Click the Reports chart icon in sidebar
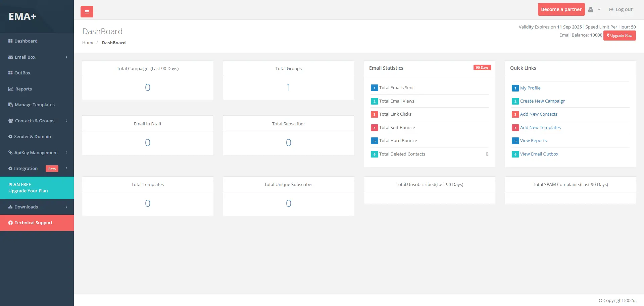The width and height of the screenshot is (644, 306). pyautogui.click(x=11, y=89)
